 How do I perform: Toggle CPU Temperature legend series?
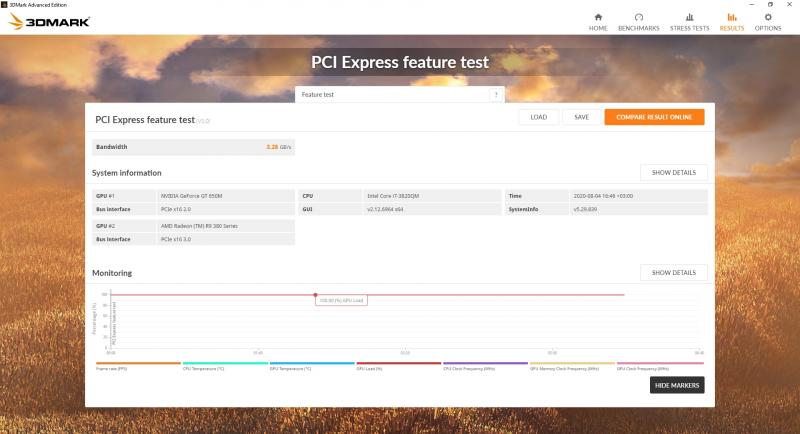[225, 366]
